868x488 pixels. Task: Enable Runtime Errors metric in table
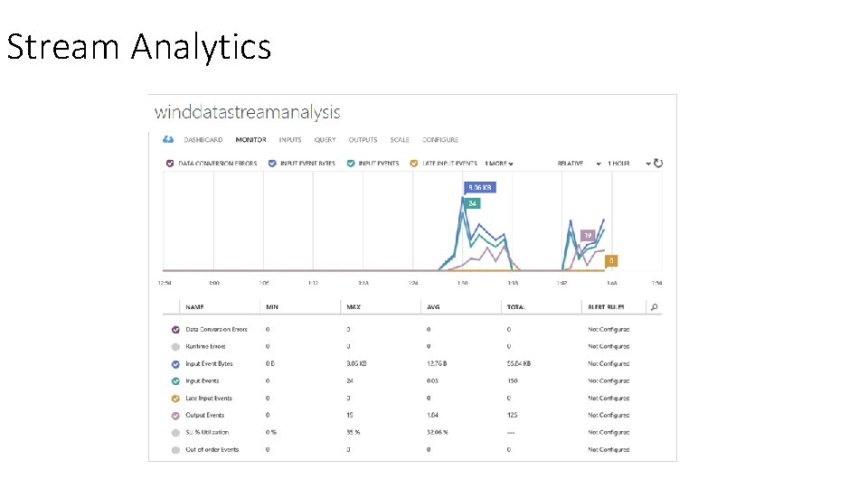click(x=175, y=347)
